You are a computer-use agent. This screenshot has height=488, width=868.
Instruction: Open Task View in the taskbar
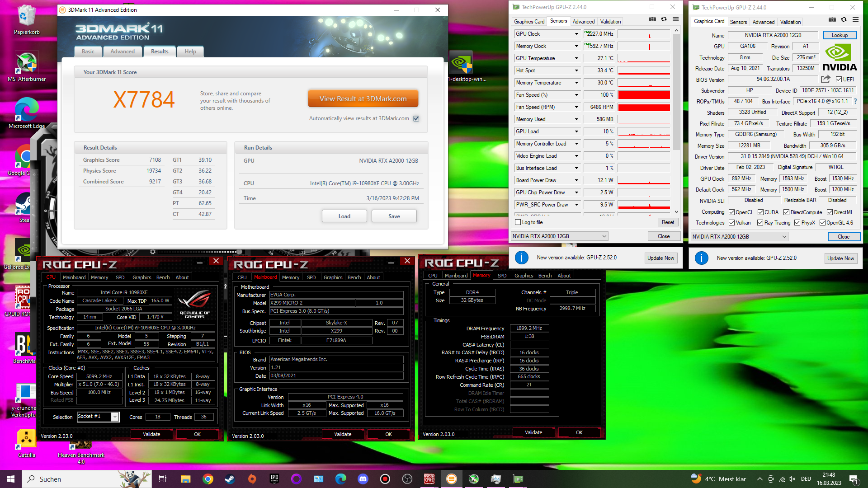click(x=163, y=479)
